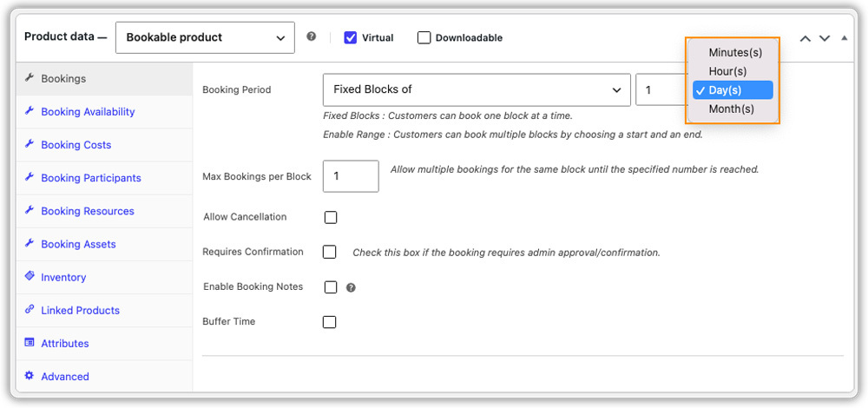Viewport: 868px width, 408px height.
Task: Collapse the Product data panel triangle
Action: tap(845, 38)
